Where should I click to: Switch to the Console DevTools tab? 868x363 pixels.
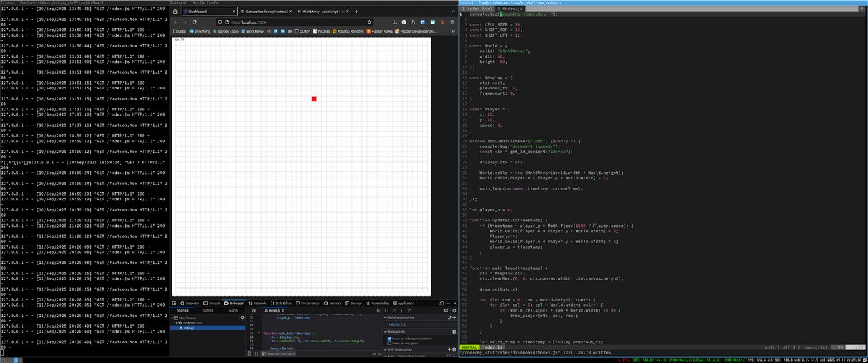(x=212, y=303)
